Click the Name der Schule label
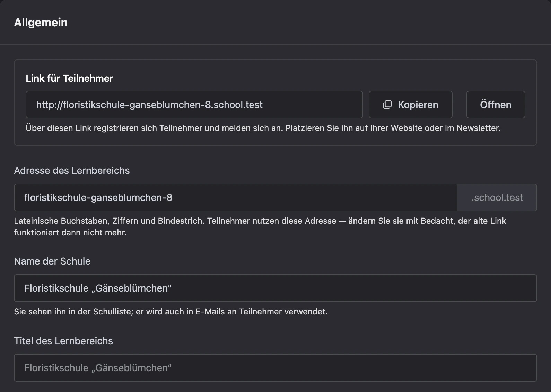 [x=52, y=261]
